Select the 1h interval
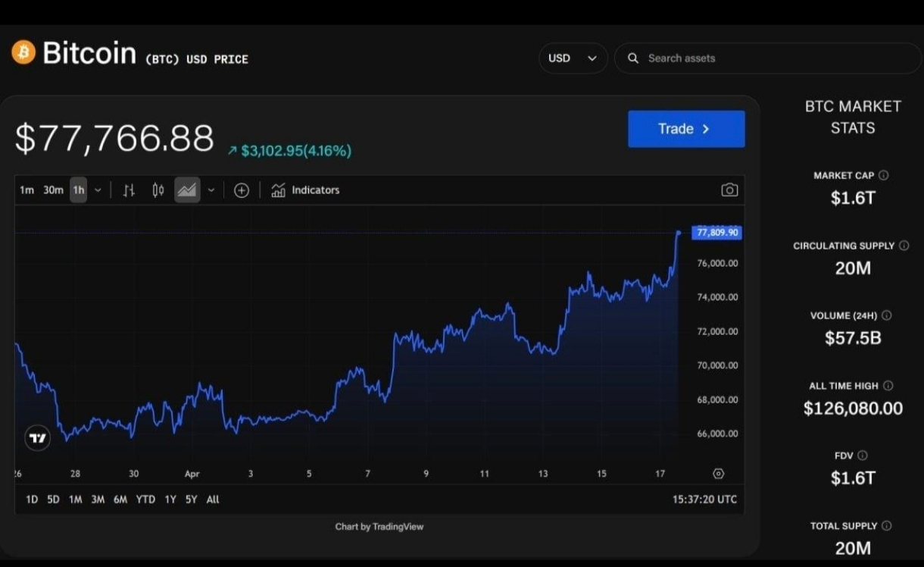 tap(79, 190)
